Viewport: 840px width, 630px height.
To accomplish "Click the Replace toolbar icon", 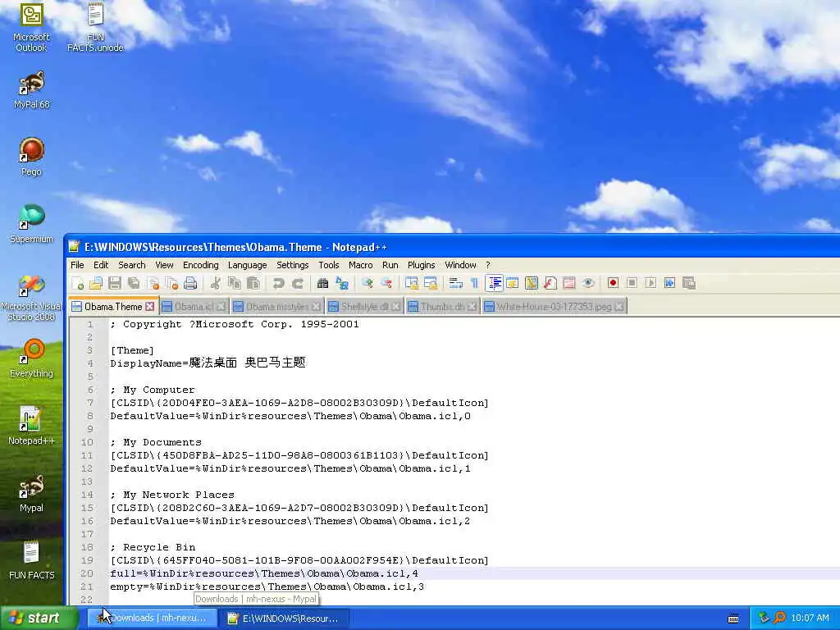I will 341,283.
